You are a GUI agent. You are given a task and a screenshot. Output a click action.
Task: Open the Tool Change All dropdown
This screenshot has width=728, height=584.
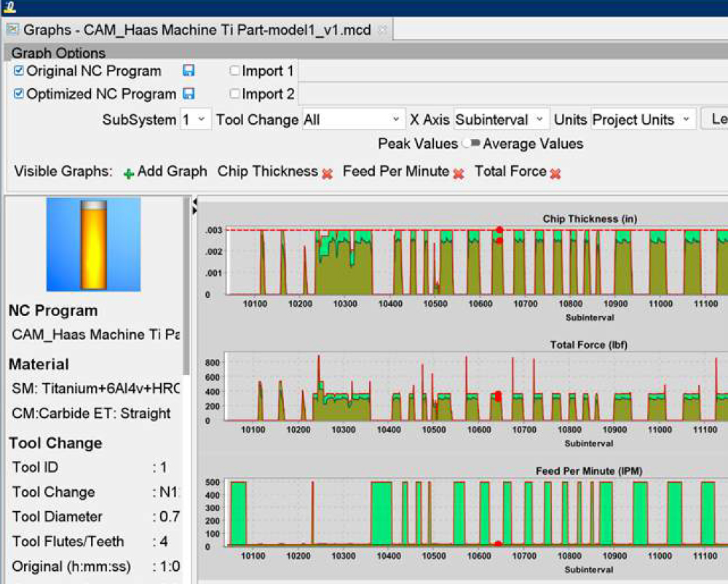pyautogui.click(x=353, y=119)
